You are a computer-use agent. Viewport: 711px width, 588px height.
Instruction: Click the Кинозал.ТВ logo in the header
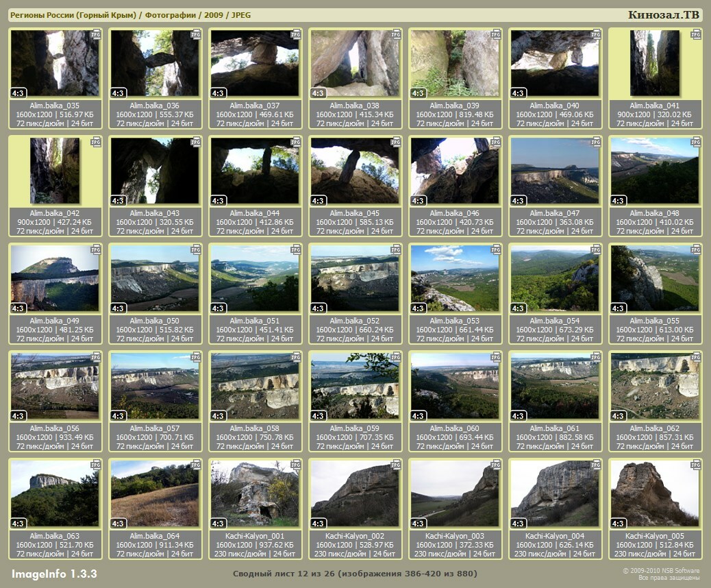[x=663, y=15]
